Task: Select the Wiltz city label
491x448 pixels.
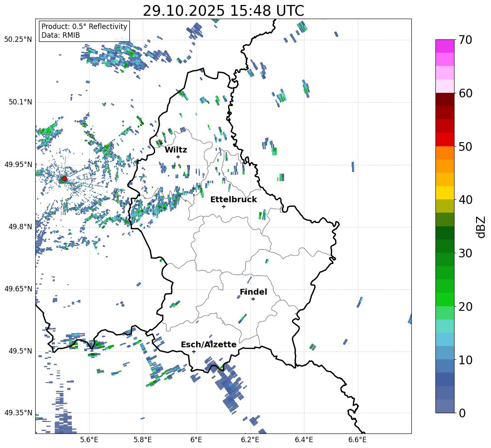Action: click(x=176, y=150)
